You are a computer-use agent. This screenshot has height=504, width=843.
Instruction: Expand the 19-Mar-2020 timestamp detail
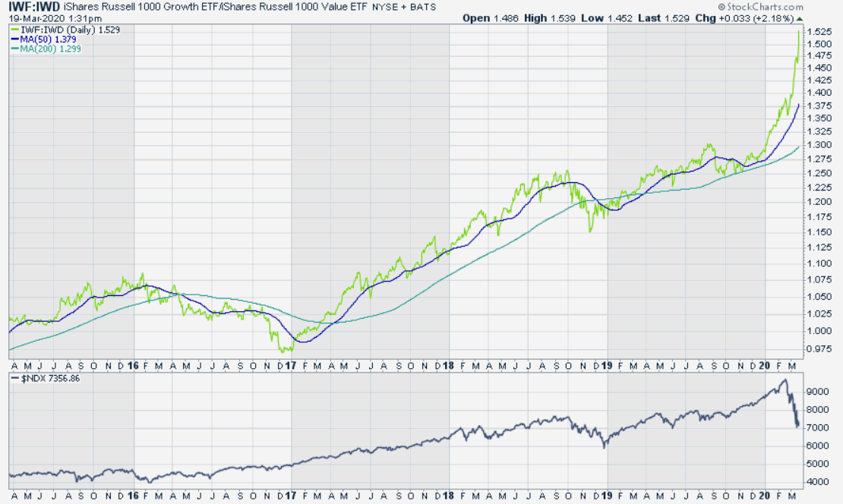36,16
